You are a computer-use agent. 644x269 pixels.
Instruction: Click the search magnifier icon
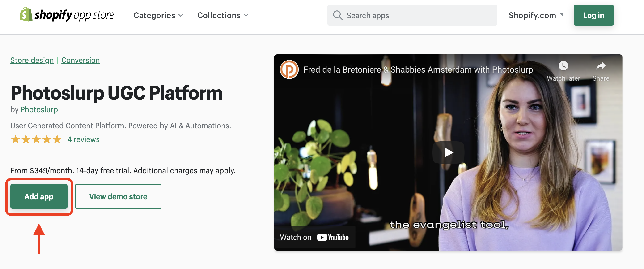click(338, 15)
